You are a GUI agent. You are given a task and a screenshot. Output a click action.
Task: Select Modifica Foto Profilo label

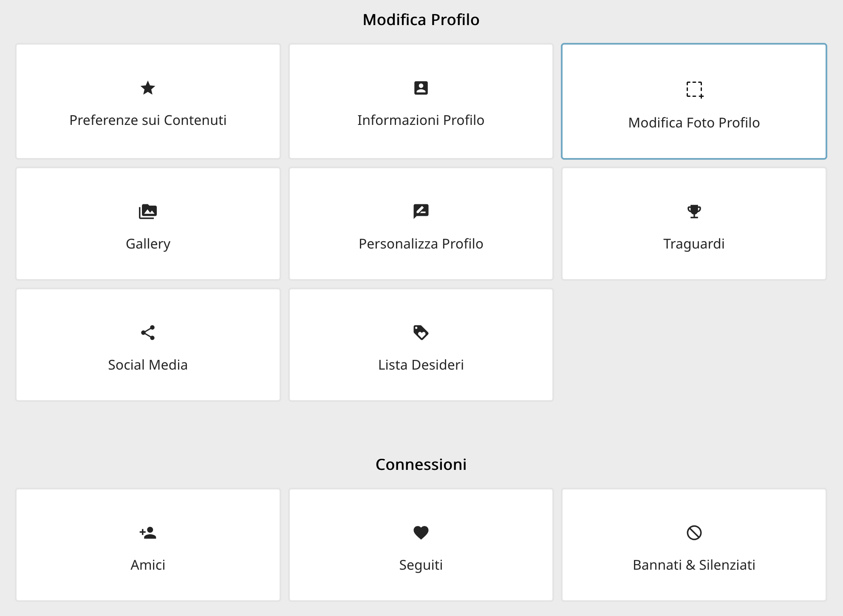[x=694, y=123]
